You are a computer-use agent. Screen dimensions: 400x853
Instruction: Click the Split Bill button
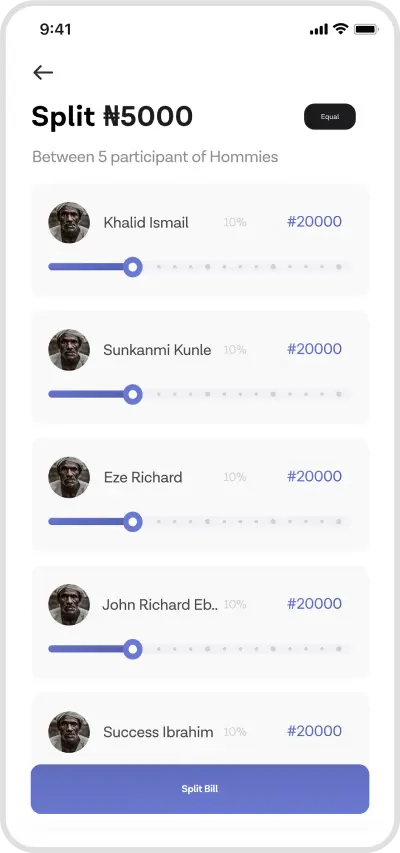[200, 789]
